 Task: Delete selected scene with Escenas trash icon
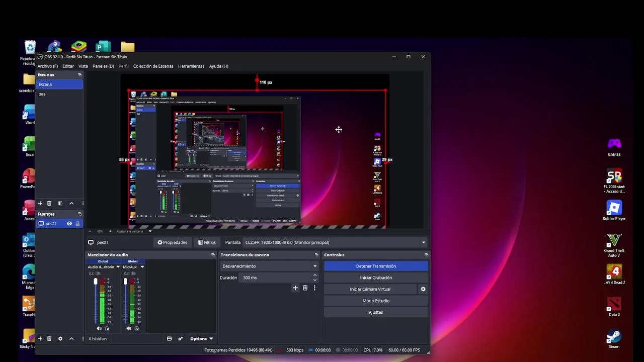click(x=49, y=203)
